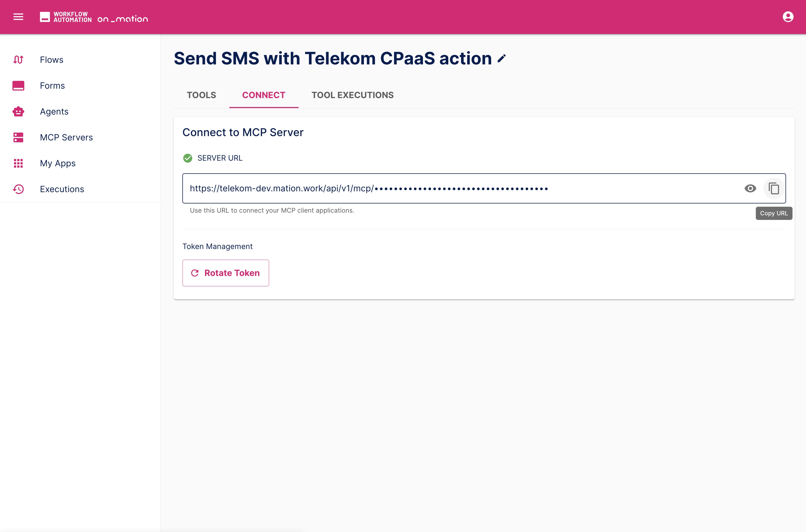Switch to the Tool Executions tab

point(352,95)
